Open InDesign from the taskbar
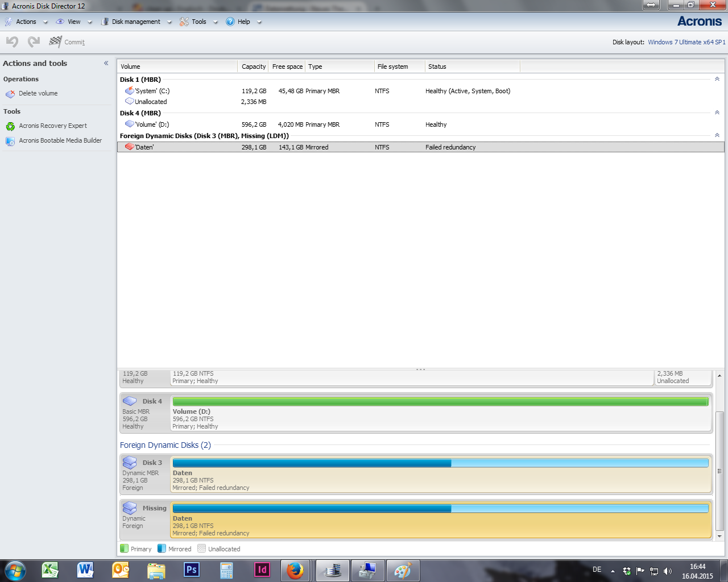The height and width of the screenshot is (582, 728). point(262,570)
